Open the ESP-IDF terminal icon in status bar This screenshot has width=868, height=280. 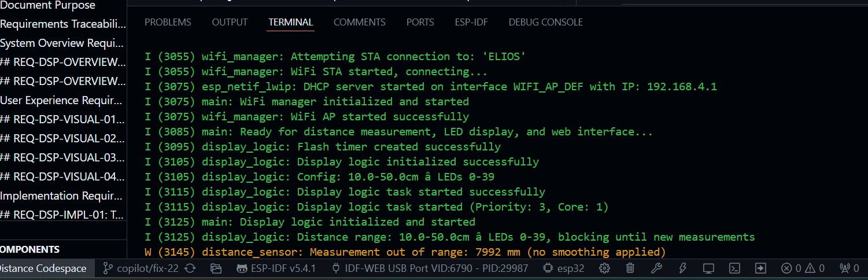coord(734,268)
